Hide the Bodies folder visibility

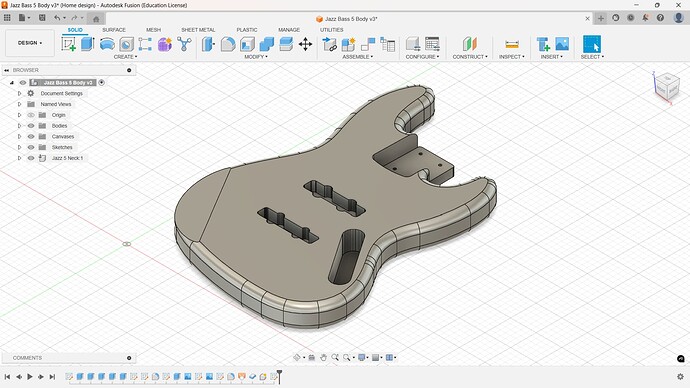(31, 126)
